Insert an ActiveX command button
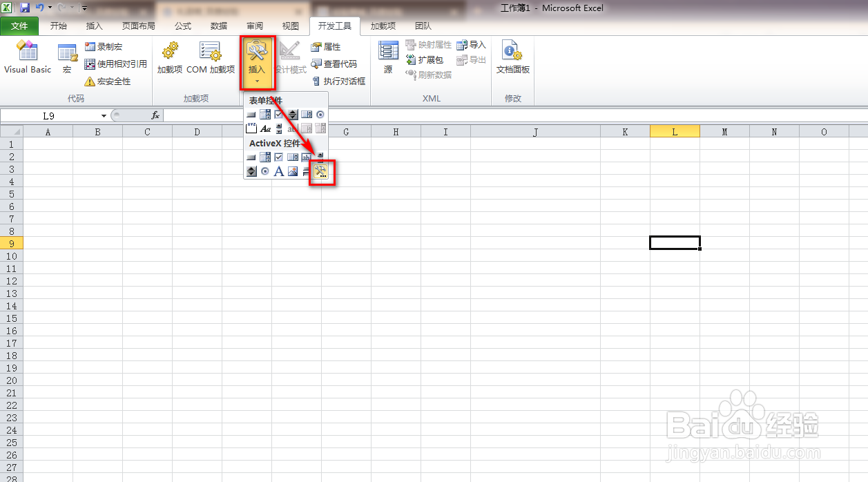Screen dimensions: 868x482 (x=251, y=157)
